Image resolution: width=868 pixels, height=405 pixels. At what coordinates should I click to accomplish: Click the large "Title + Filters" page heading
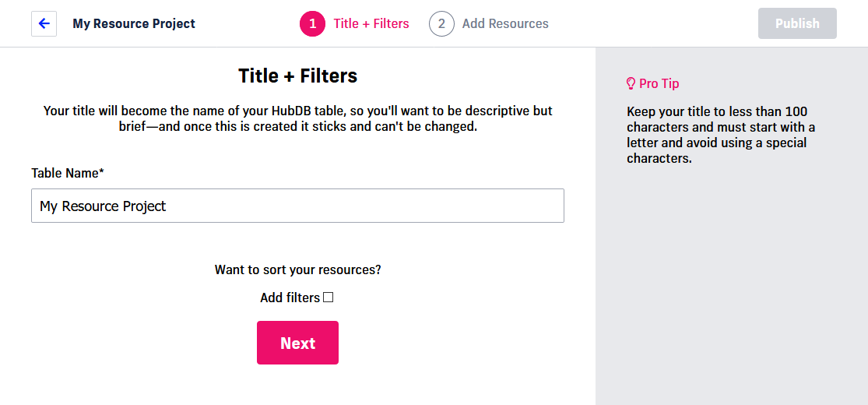297,76
